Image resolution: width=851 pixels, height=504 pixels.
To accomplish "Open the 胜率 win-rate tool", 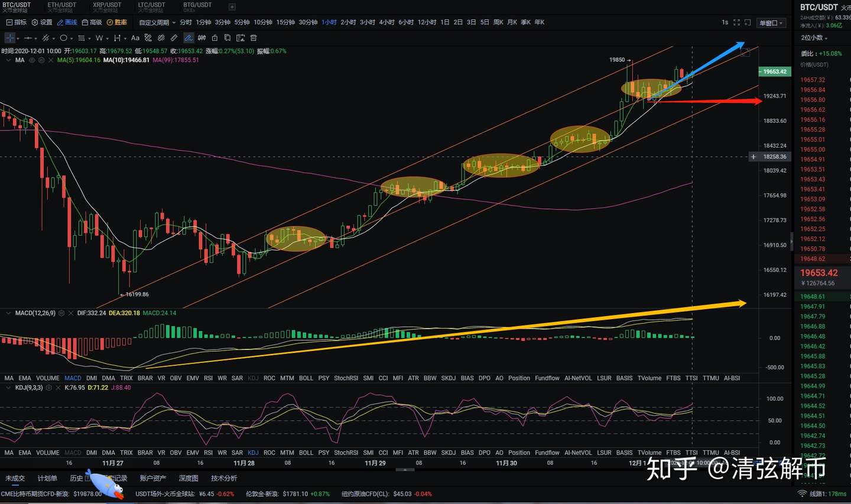I will [x=117, y=22].
